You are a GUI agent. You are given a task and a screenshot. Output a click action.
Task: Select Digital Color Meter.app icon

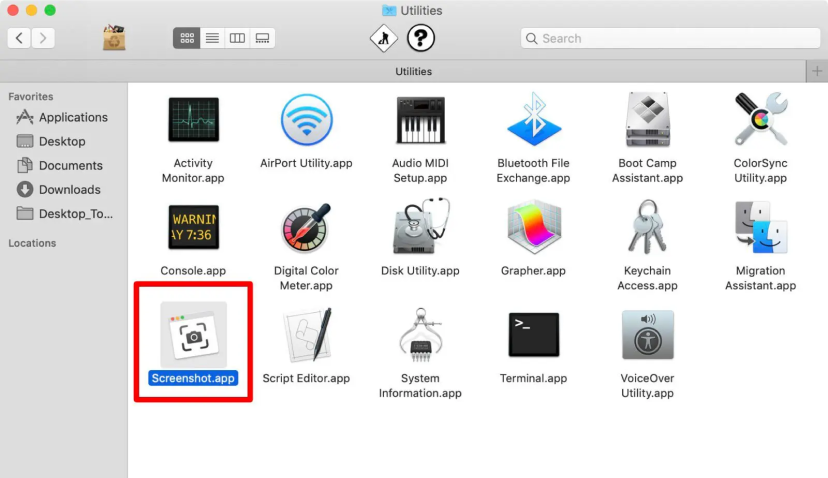(306, 228)
